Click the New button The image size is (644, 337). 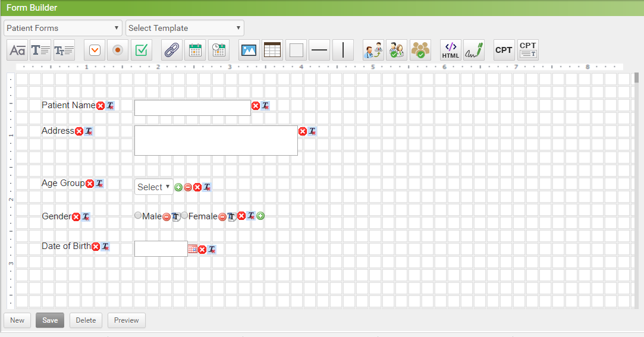17,320
